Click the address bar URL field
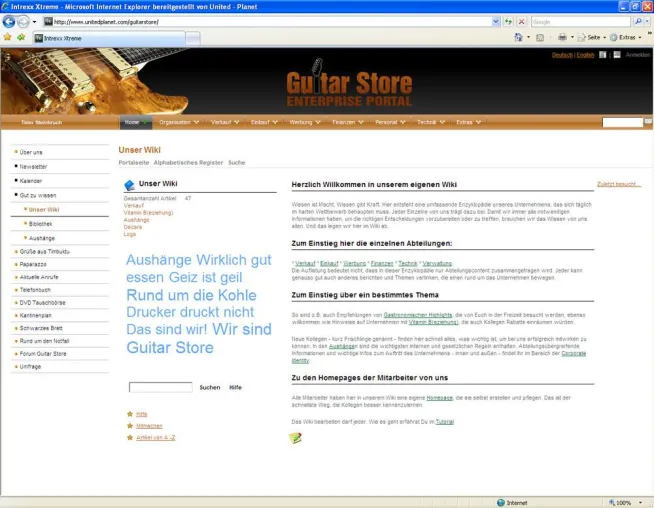 pos(267,22)
